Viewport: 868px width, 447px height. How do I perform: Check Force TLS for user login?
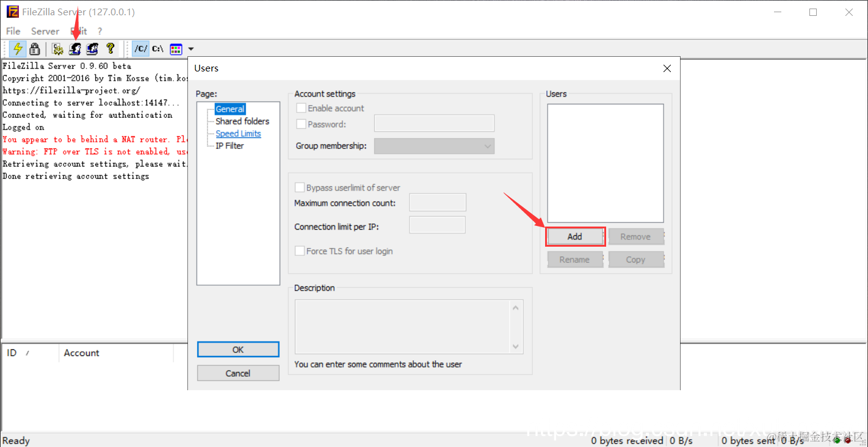coord(300,251)
